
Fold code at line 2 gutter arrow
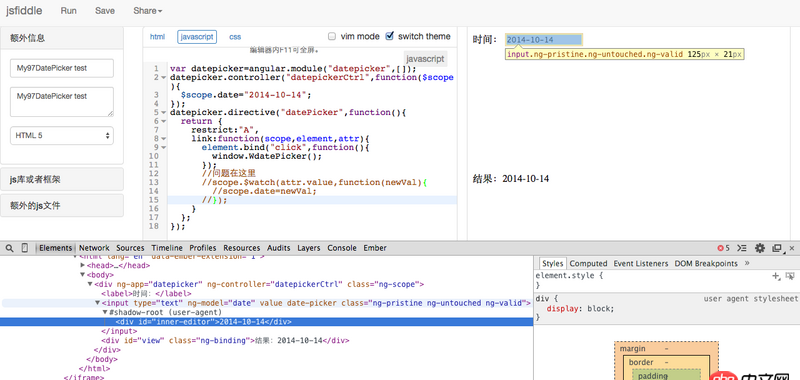click(x=163, y=78)
